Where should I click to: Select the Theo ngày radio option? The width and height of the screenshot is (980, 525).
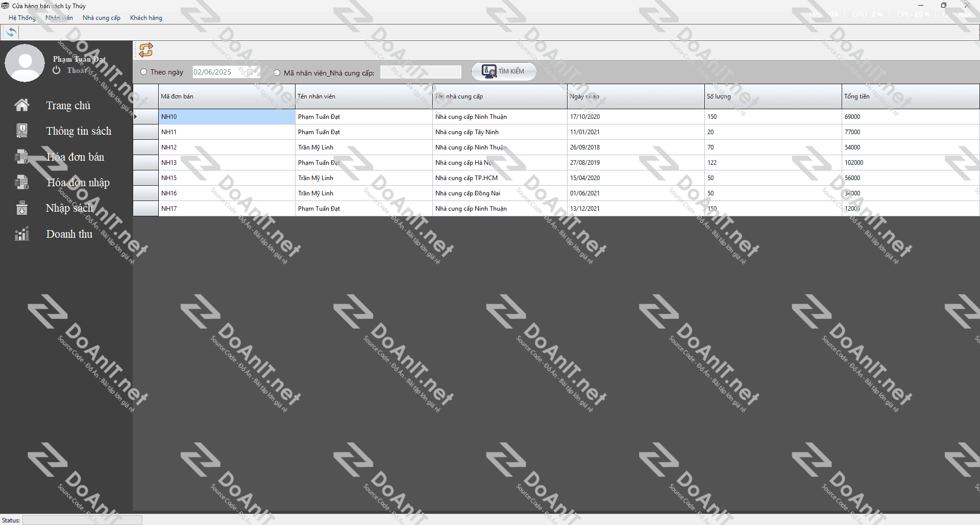click(x=144, y=72)
